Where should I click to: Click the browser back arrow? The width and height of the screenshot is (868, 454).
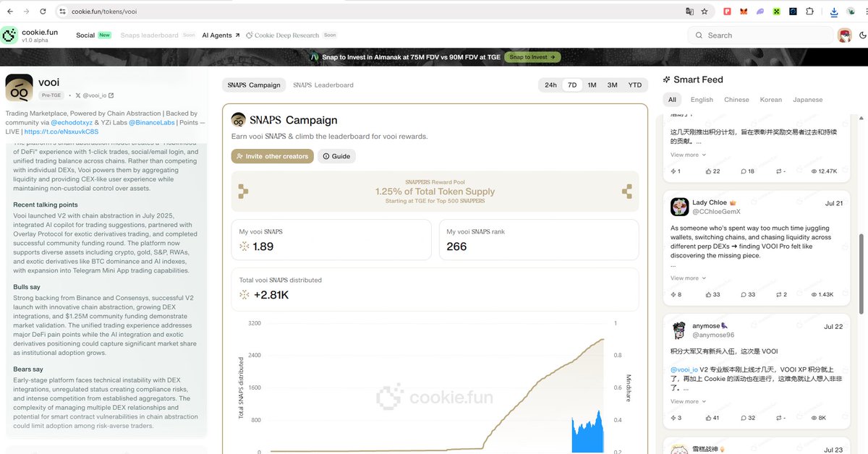9,12
